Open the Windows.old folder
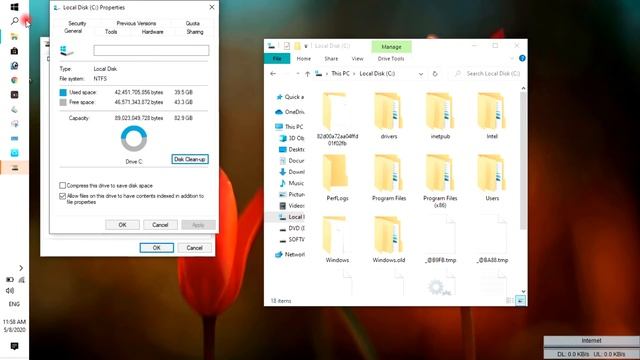Viewport: 640px width, 360px height. click(389, 240)
